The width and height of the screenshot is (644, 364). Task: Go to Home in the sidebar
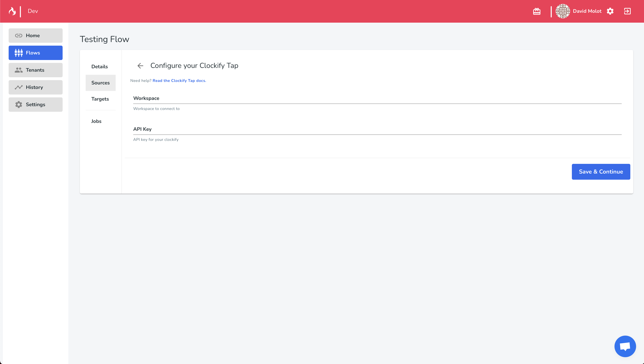point(36,36)
